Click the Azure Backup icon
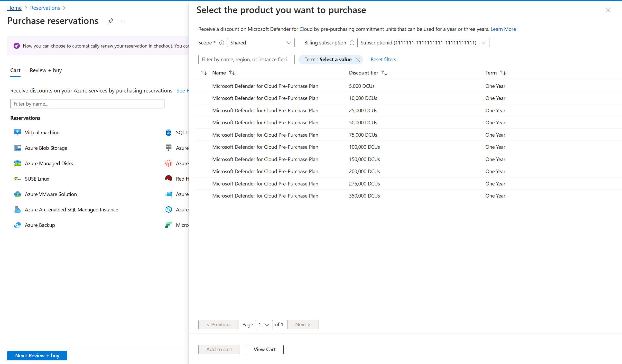This screenshot has height=364, width=622. point(17,225)
